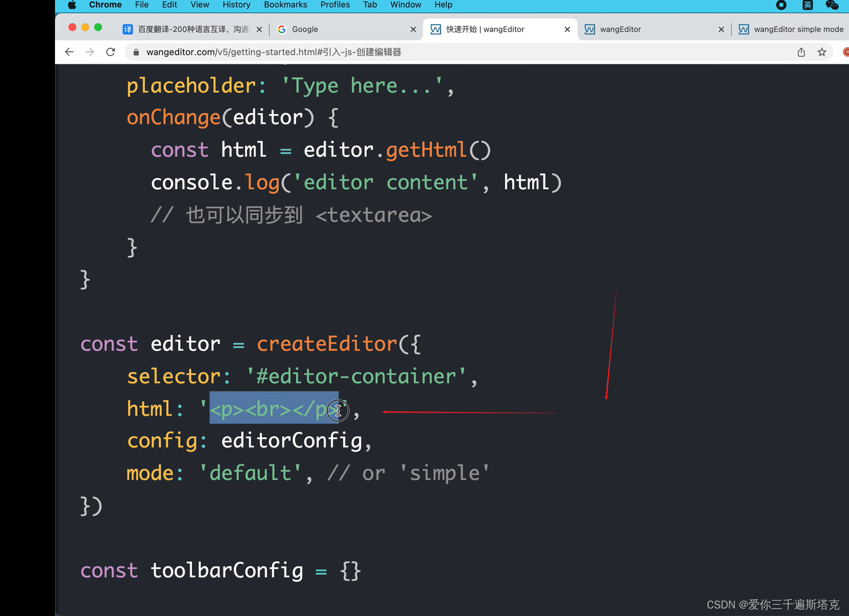
Task: Click the browser Forward arrow
Action: pos(90,52)
